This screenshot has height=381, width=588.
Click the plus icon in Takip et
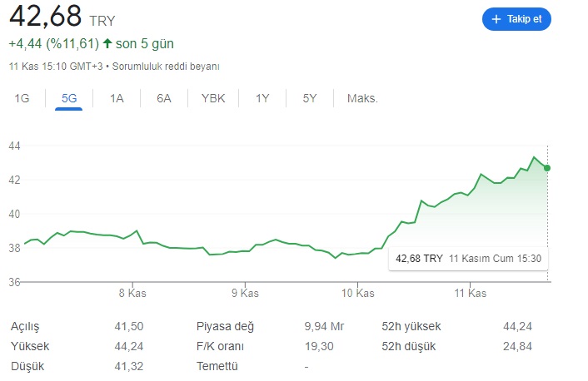(496, 19)
